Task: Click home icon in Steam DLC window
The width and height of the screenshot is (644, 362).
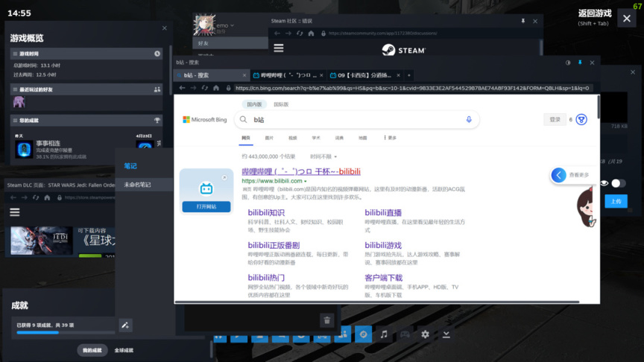Action: coord(47,197)
